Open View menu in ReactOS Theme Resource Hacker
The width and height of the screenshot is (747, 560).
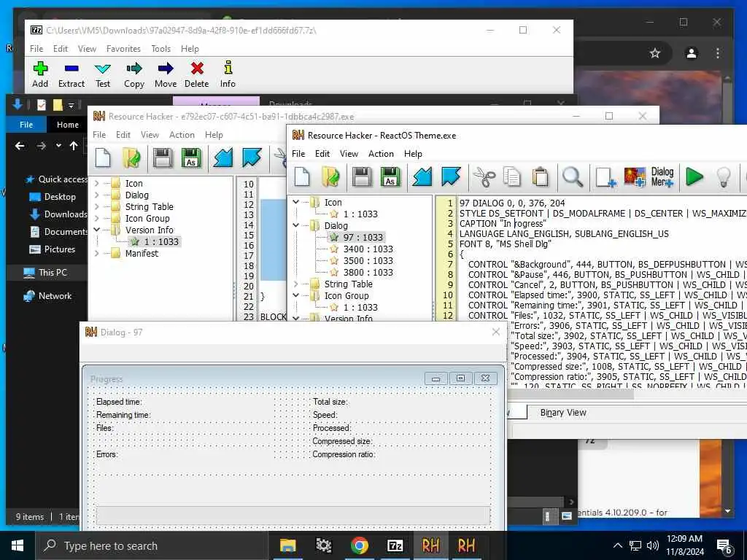point(349,153)
